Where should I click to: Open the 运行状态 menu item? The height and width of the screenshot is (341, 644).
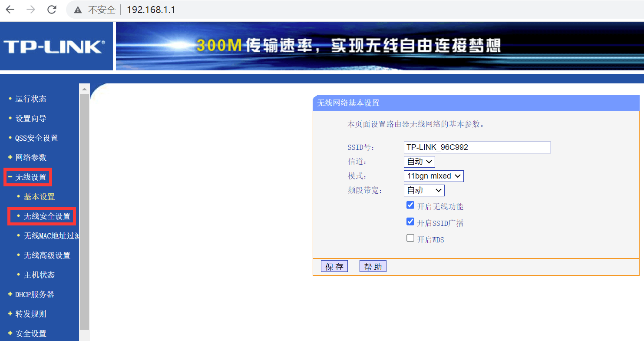pyautogui.click(x=29, y=99)
